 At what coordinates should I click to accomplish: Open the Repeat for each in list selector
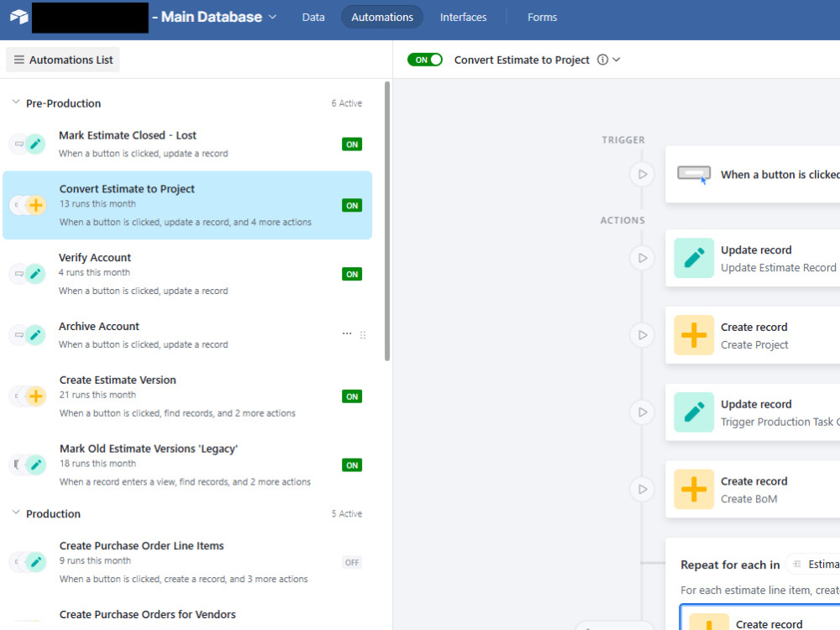click(813, 564)
